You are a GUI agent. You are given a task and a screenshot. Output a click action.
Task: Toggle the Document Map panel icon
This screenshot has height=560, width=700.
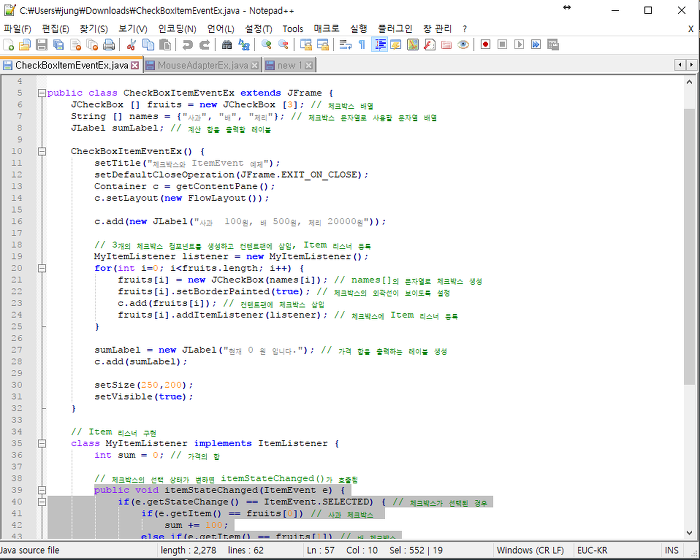412,45
